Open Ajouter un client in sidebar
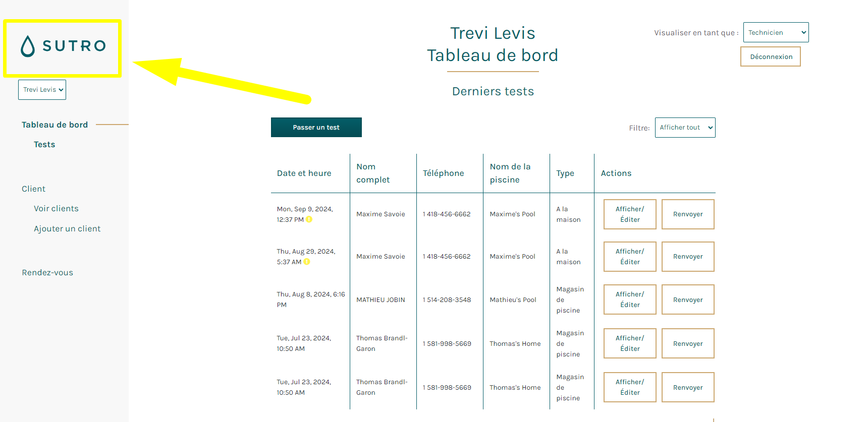The height and width of the screenshot is (422, 868). (67, 229)
